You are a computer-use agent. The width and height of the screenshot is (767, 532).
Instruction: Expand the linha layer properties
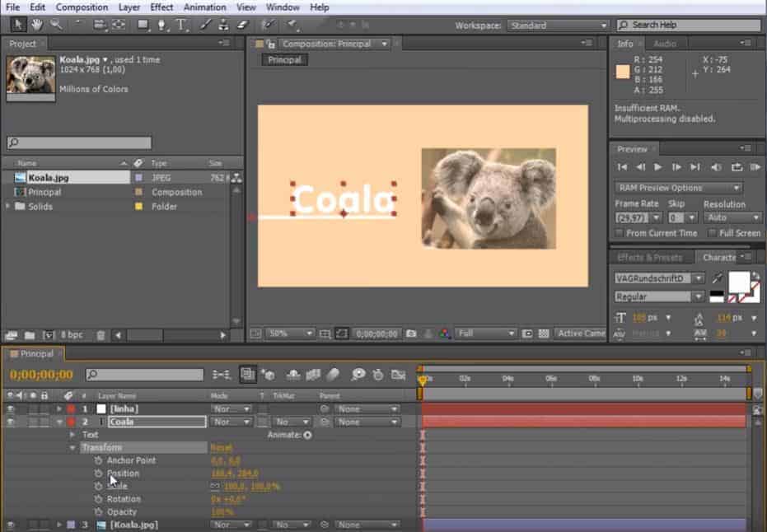[x=59, y=408]
